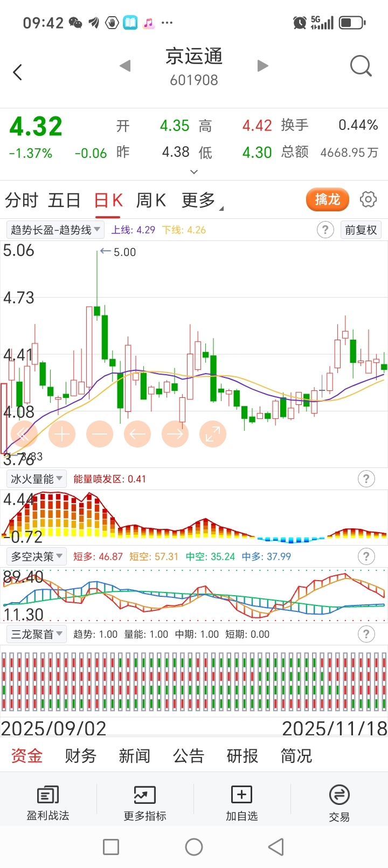Open 盈利战法 from bottom bar
The width and height of the screenshot is (388, 868).
[48, 803]
